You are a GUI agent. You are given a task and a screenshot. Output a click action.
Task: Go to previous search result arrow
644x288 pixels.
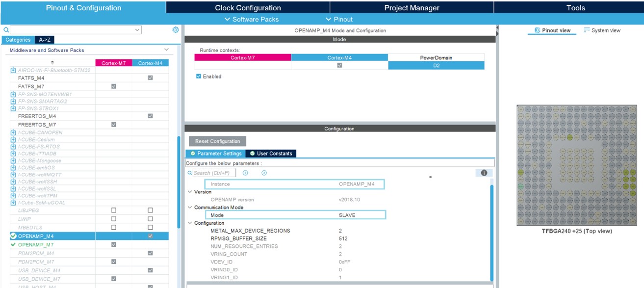coord(245,173)
